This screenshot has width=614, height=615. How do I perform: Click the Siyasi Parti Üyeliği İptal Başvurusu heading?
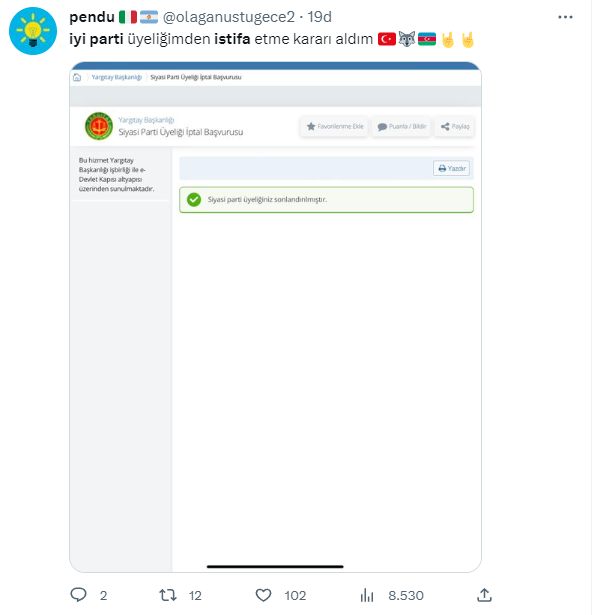pyautogui.click(x=180, y=132)
